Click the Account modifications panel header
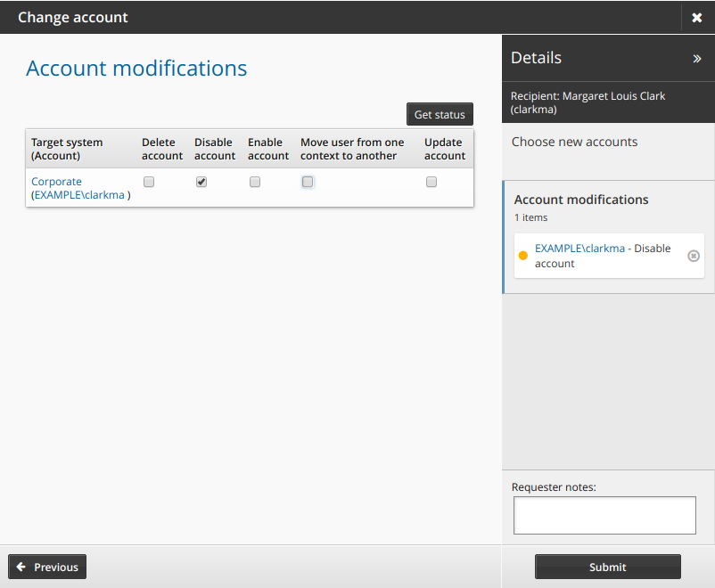Image resolution: width=715 pixels, height=588 pixels. 580,200
